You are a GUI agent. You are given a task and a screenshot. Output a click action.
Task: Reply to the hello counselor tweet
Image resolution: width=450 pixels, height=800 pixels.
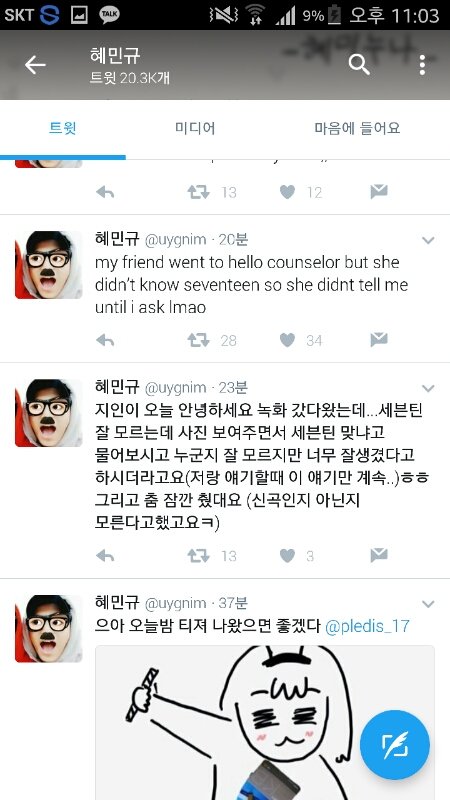click(x=105, y=340)
